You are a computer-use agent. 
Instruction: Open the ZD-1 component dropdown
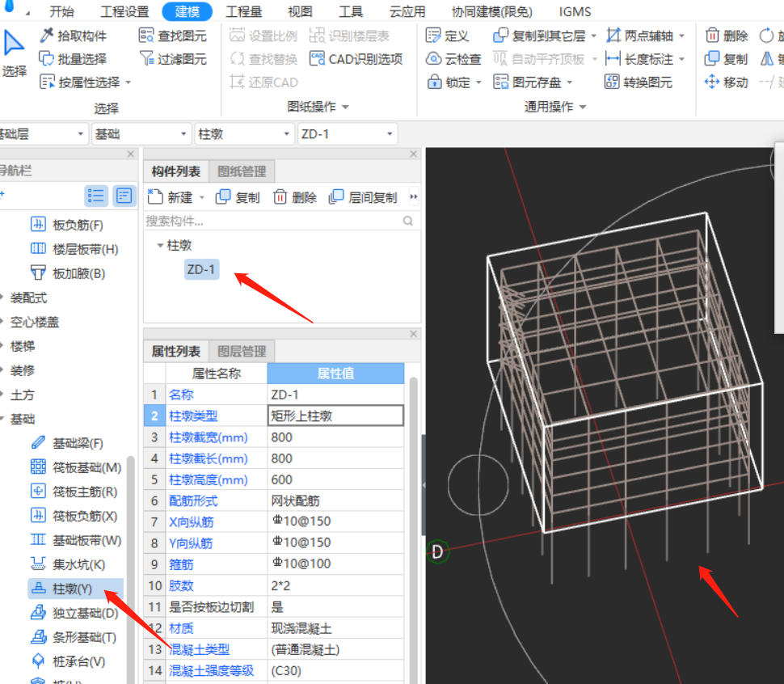(347, 134)
